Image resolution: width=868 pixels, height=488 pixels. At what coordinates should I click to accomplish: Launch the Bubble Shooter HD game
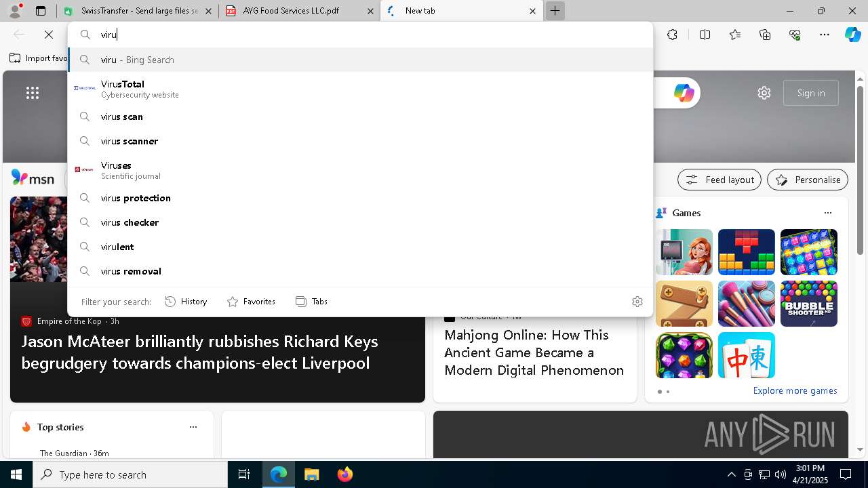click(809, 304)
